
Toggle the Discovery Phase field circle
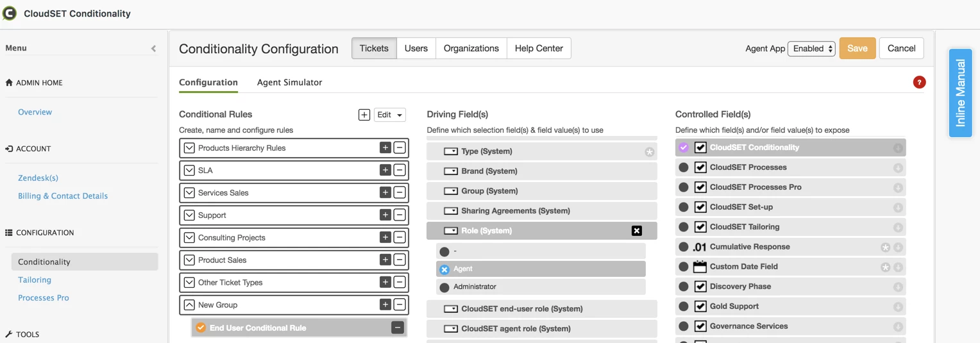[x=684, y=287]
